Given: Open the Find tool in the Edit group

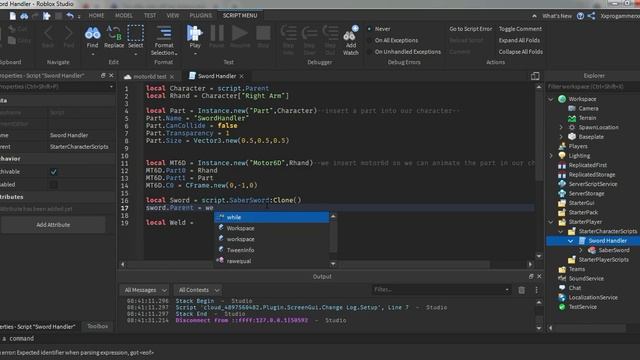Looking at the screenshot, I should click(x=92, y=38).
